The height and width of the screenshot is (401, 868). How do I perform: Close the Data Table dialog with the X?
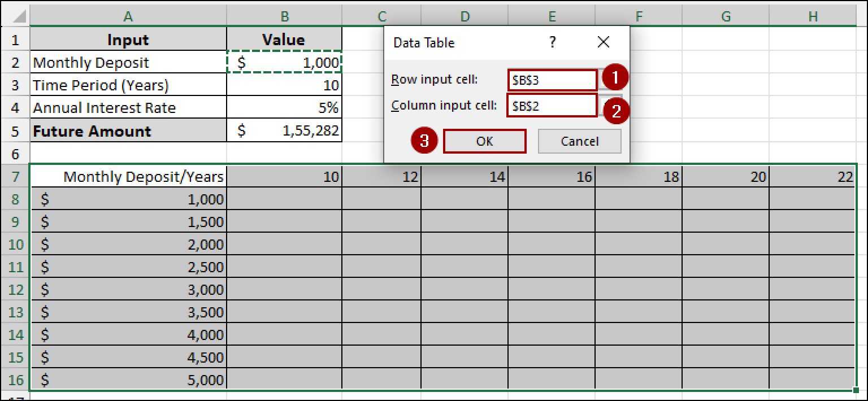pyautogui.click(x=603, y=42)
